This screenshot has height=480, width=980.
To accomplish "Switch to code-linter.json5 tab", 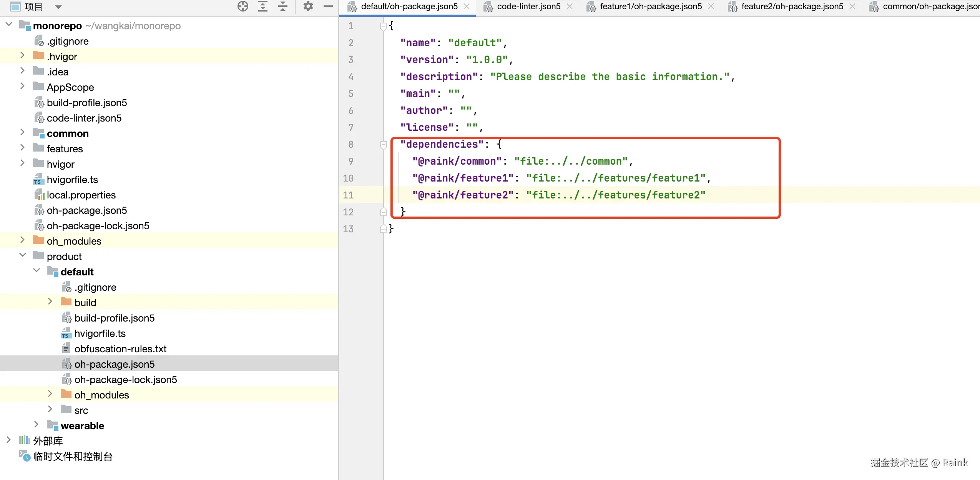I will click(x=528, y=7).
